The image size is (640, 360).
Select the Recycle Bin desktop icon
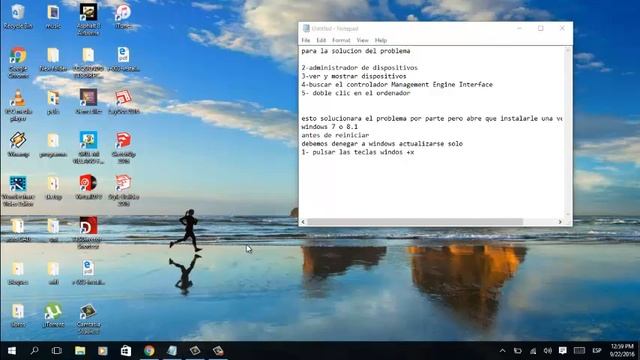[x=18, y=17]
